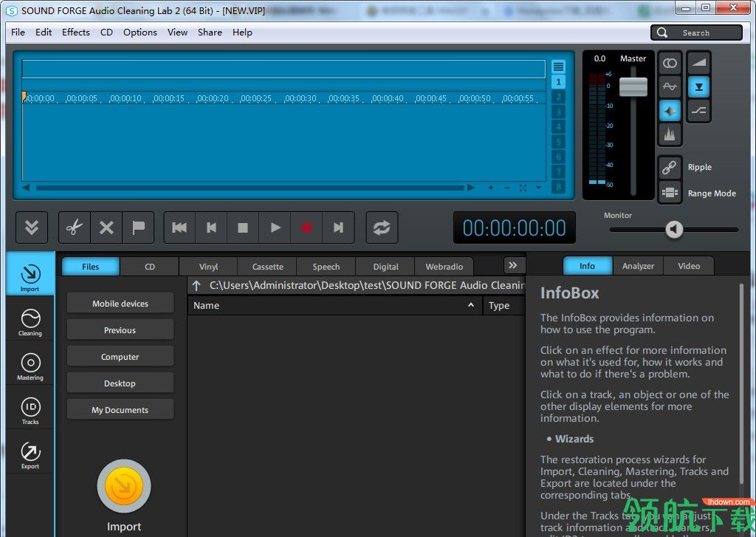Open the zoom options dropdown arrow
This screenshot has height=537, width=756.
[538, 188]
